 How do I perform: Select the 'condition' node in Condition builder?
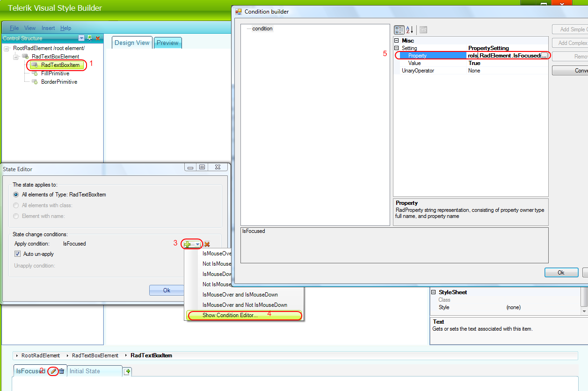(x=262, y=29)
